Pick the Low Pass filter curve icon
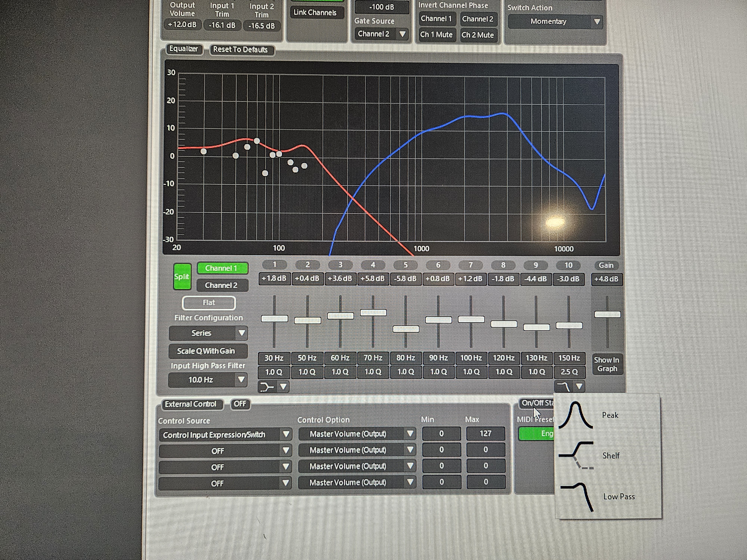 click(577, 497)
